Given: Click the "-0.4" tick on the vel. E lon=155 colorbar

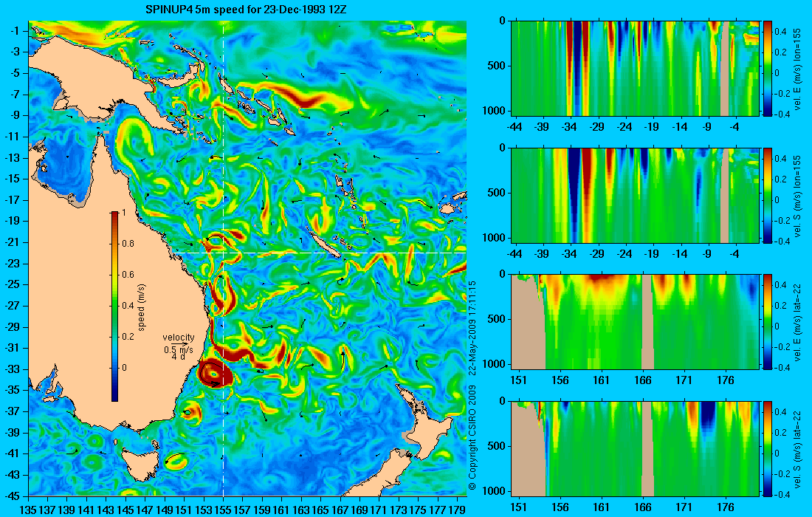Looking at the screenshot, I should pyautogui.click(x=782, y=114).
